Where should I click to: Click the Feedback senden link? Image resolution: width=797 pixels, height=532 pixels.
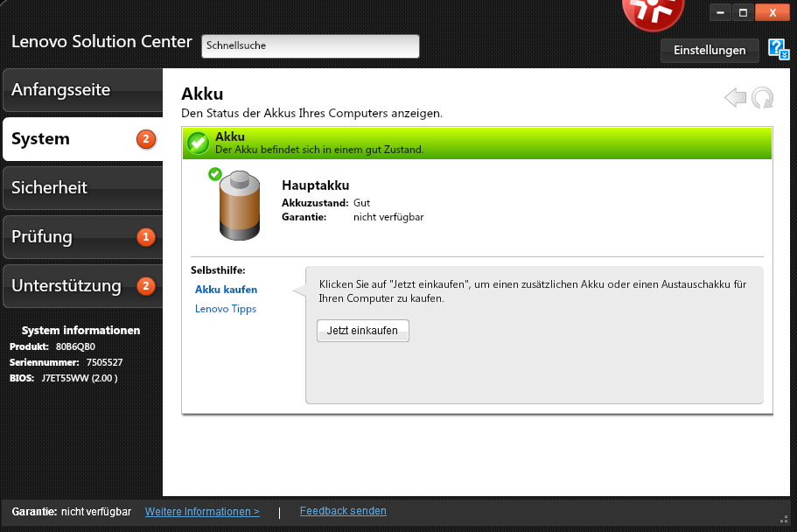click(x=343, y=511)
